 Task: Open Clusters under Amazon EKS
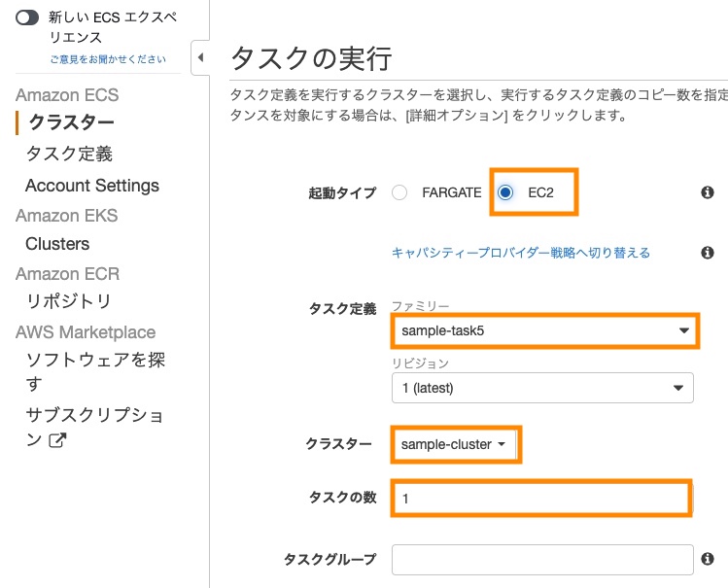57,244
